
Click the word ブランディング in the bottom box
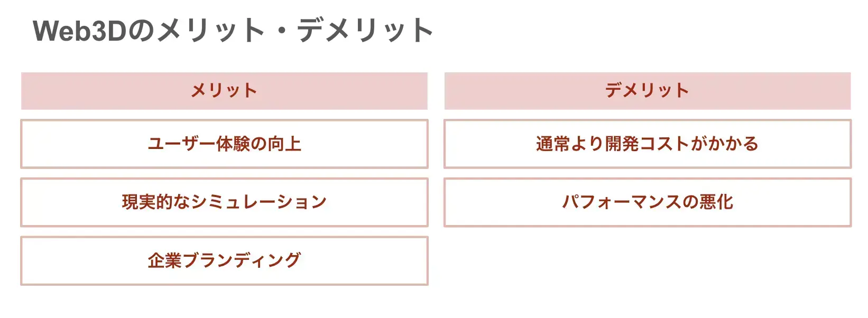click(242, 260)
